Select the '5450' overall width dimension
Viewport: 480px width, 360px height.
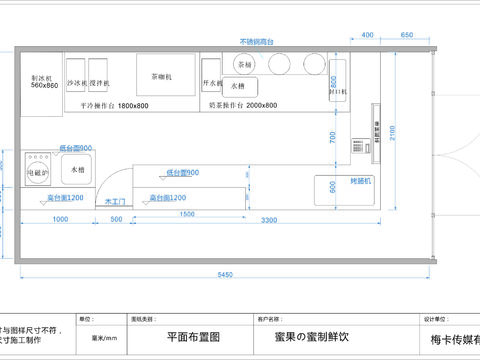coord(225,275)
